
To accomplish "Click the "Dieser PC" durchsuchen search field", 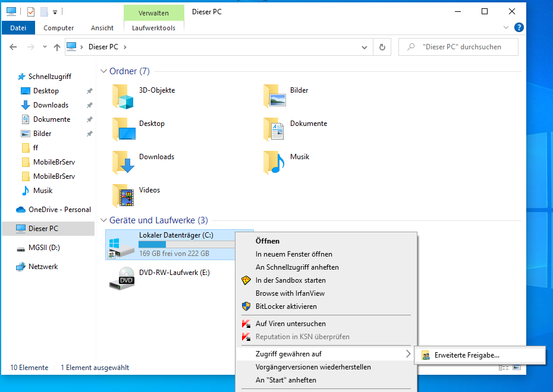I will [x=461, y=47].
